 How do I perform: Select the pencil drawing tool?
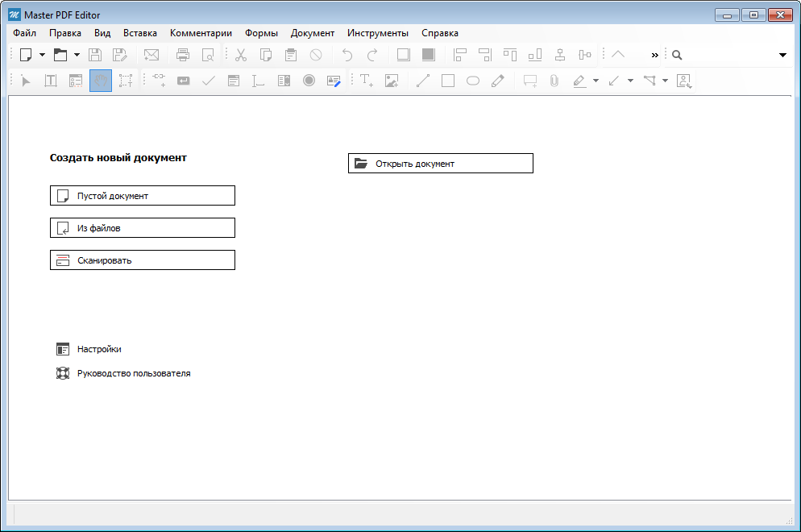click(498, 81)
